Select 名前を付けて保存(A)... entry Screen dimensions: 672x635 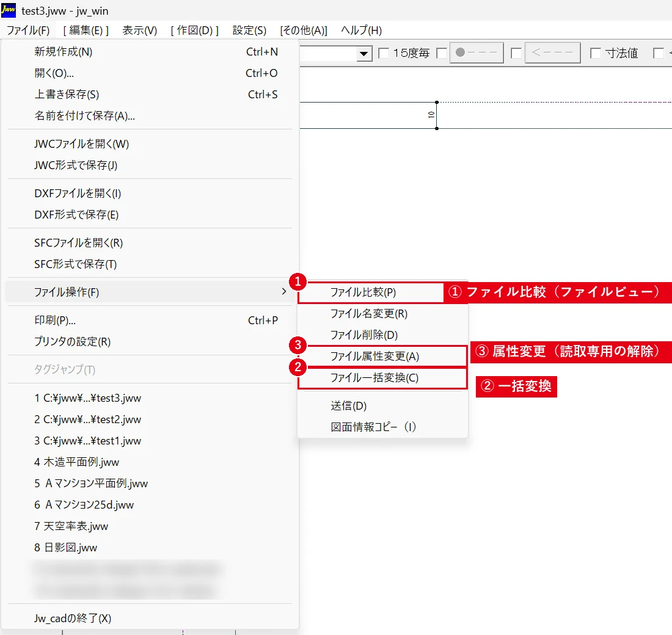tap(150, 115)
